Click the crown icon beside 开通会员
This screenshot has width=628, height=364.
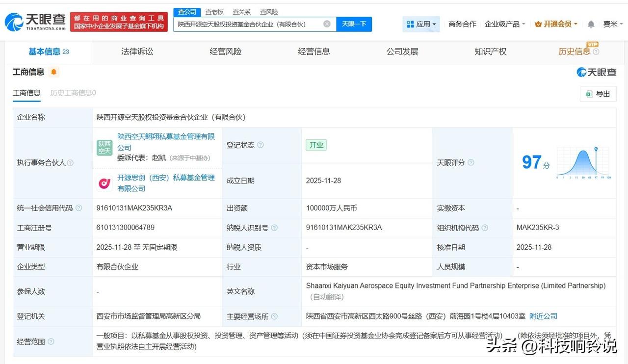(x=538, y=24)
